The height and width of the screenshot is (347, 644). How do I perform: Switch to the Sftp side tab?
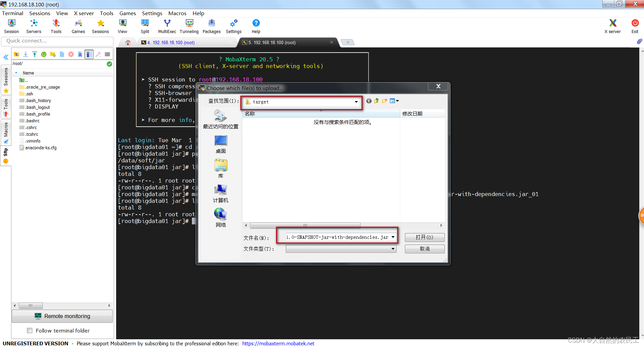tap(6, 156)
